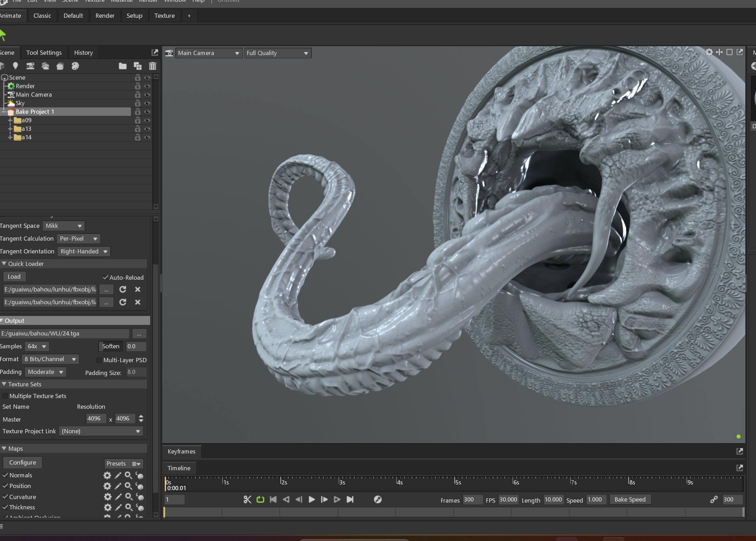
Task: Add a new baker with the bread icon
Action: [60, 66]
